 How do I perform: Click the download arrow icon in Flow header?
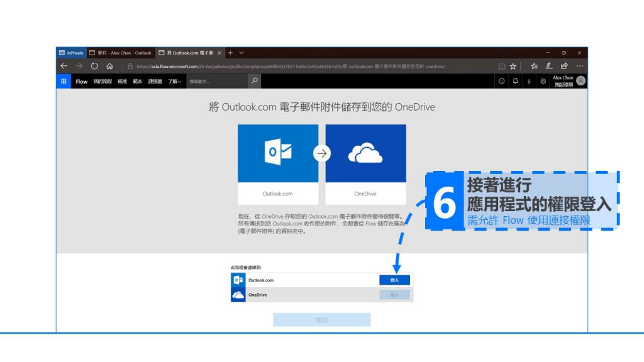point(529,81)
